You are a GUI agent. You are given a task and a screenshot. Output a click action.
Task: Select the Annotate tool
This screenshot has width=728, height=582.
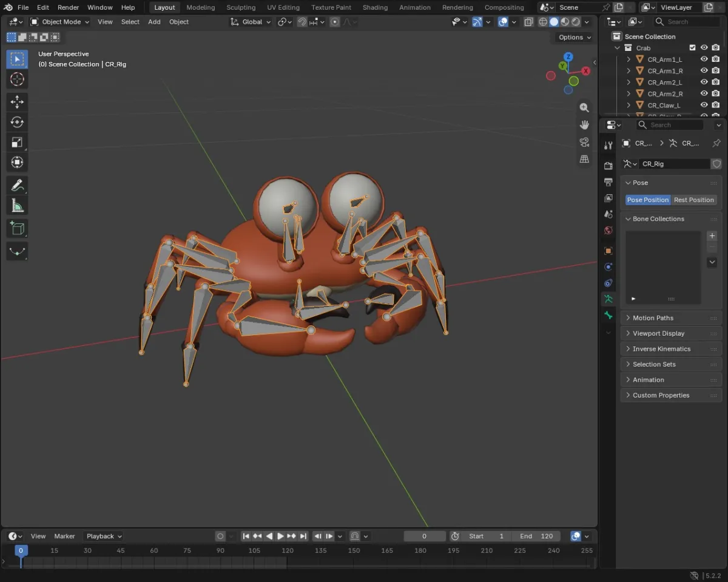pos(17,185)
